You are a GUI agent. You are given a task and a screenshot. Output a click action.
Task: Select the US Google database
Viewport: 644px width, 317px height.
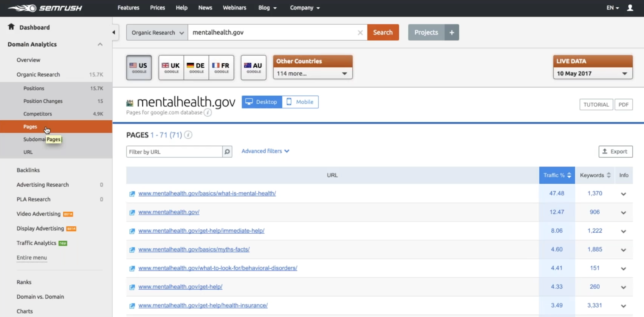139,67
